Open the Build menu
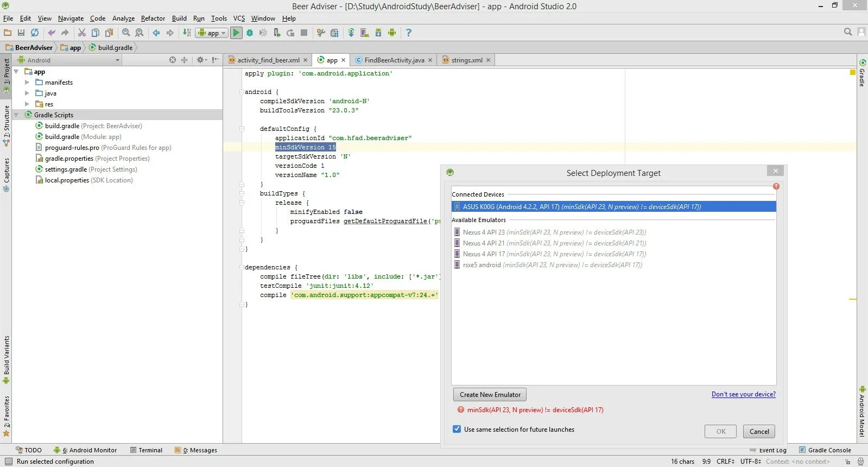 [179, 18]
